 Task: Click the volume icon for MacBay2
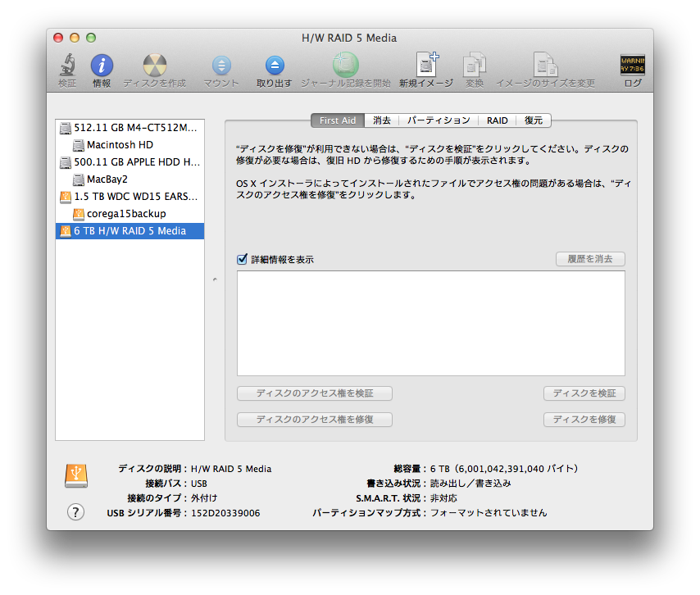coord(79,179)
